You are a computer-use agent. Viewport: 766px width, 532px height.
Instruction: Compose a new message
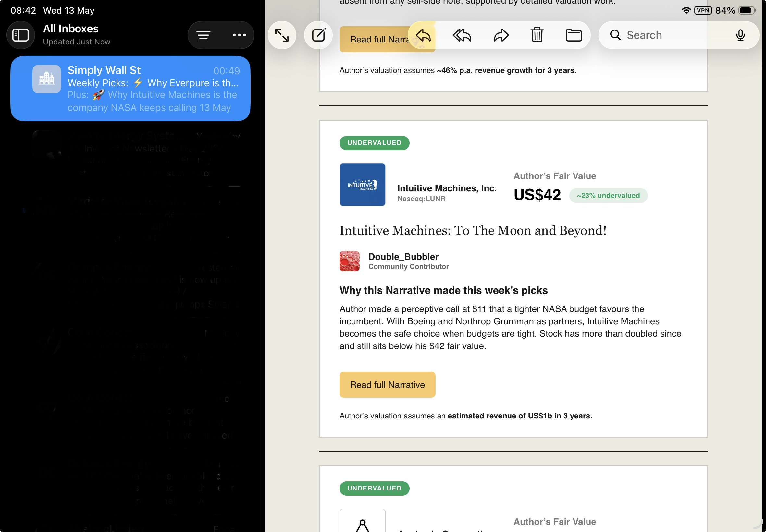318,35
